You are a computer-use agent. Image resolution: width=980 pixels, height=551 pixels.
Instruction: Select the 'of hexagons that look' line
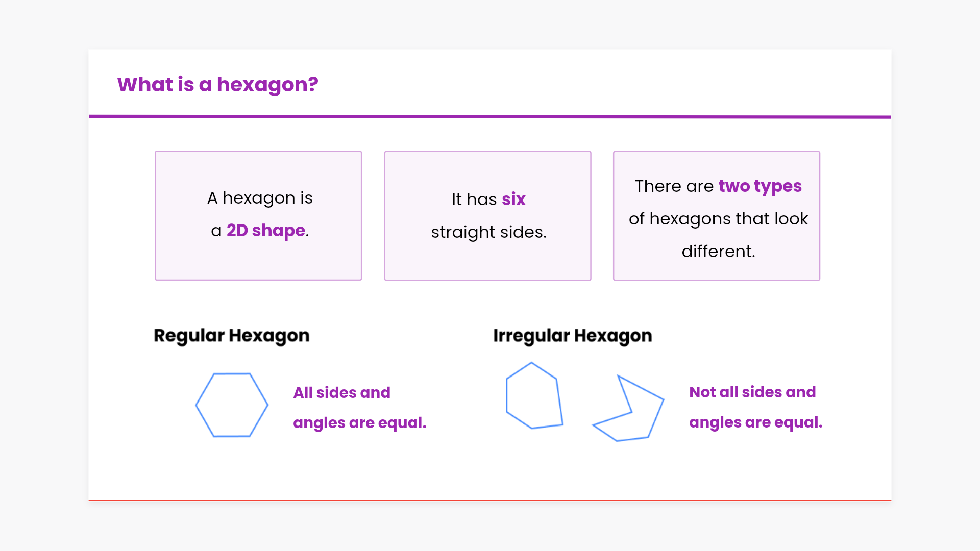718,219
